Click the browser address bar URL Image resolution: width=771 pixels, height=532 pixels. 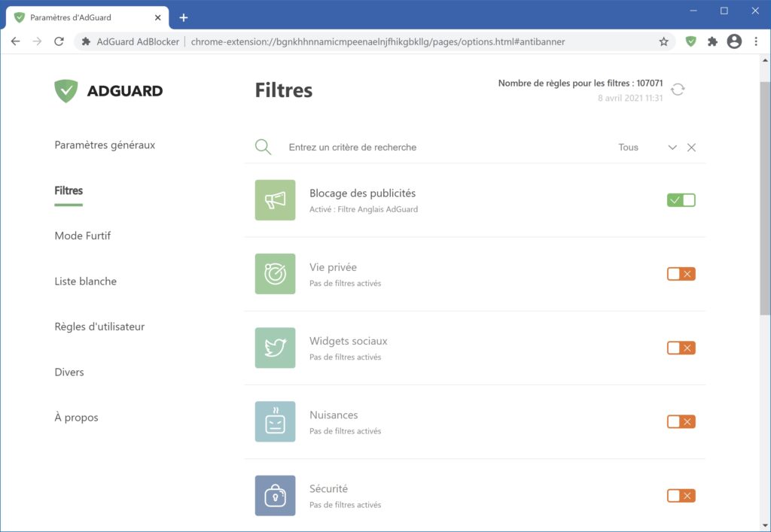(378, 41)
